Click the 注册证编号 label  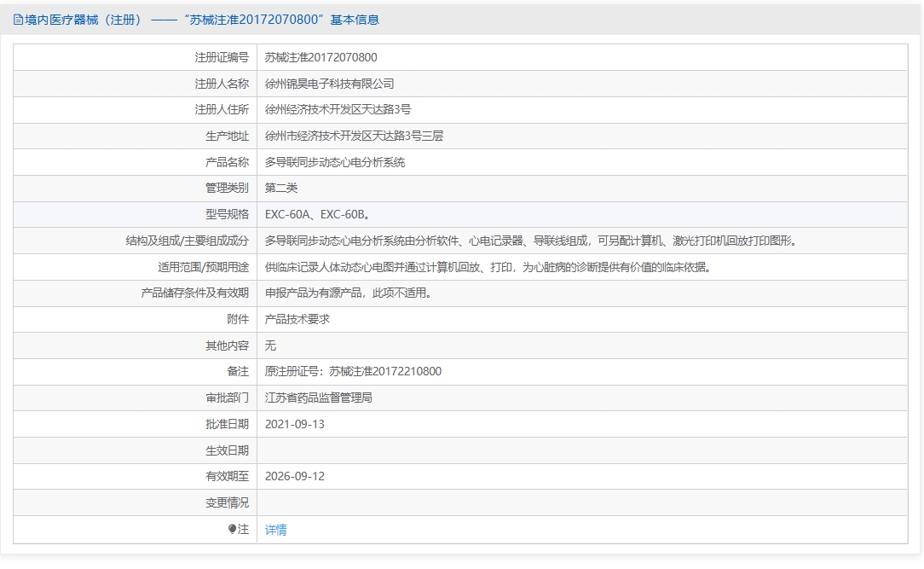[222, 58]
